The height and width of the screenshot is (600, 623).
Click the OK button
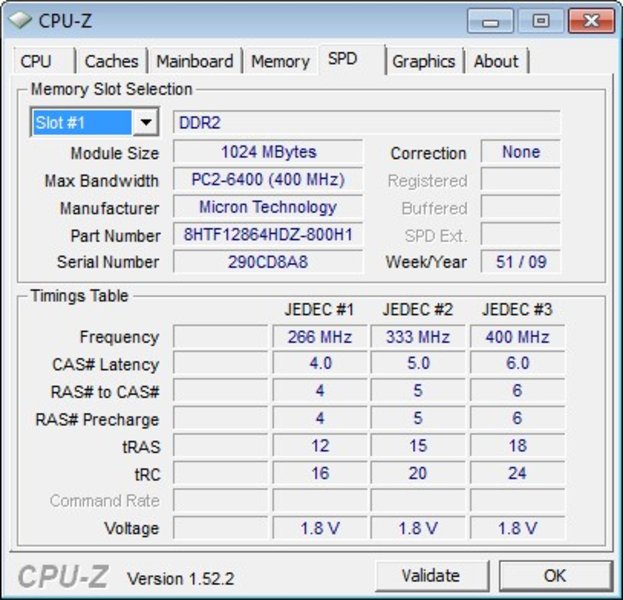coord(555,575)
